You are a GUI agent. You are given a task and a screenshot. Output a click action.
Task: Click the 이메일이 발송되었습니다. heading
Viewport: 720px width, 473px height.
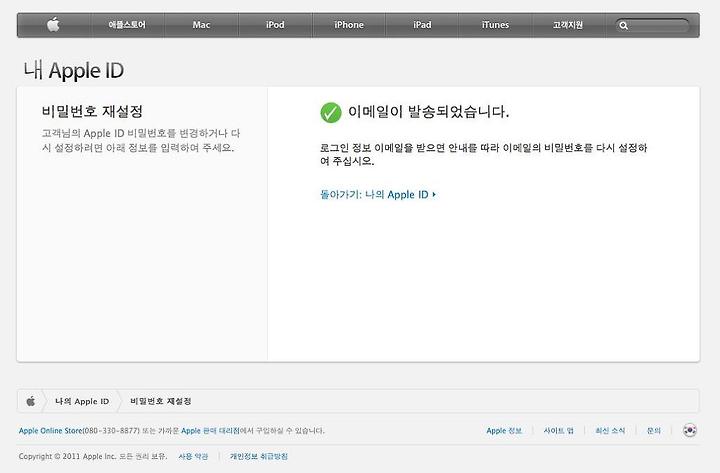[x=428, y=112]
